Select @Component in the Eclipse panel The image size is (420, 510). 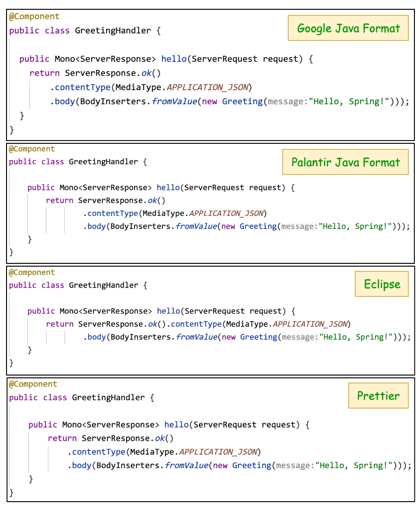[32, 272]
